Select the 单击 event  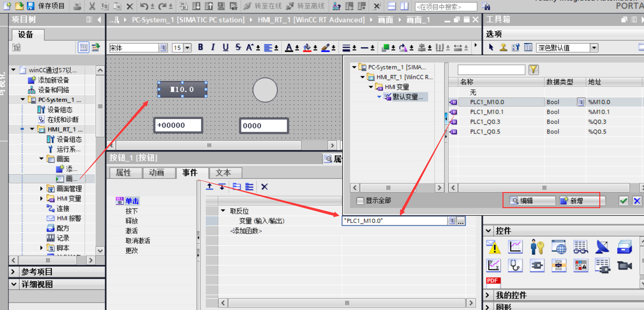pos(132,201)
